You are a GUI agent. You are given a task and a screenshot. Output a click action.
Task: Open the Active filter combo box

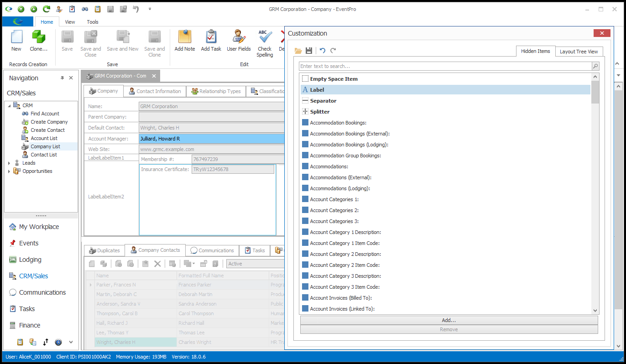coord(256,264)
